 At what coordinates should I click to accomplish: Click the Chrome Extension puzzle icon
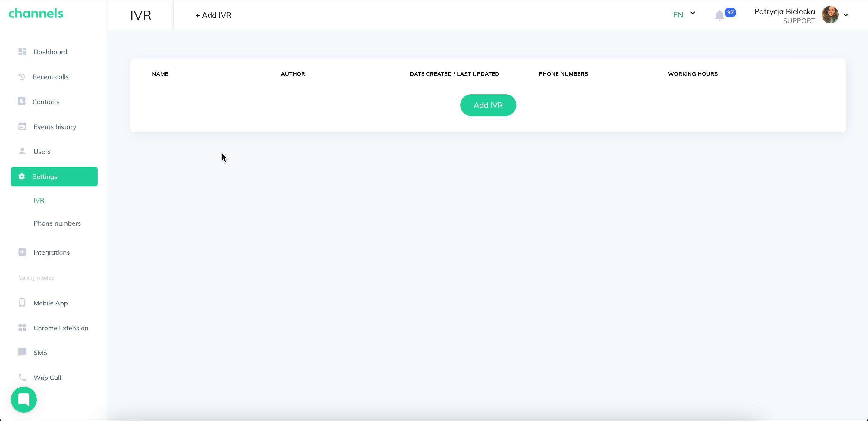click(x=22, y=328)
